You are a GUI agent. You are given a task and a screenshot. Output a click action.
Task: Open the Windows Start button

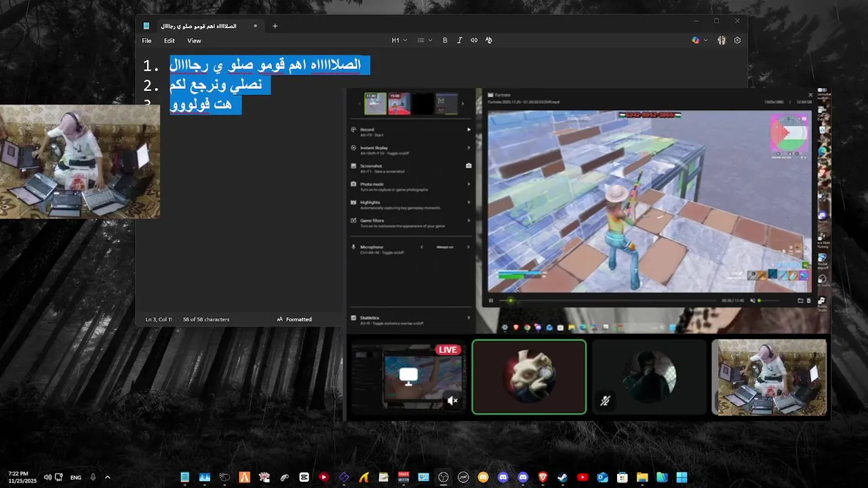coord(682,477)
